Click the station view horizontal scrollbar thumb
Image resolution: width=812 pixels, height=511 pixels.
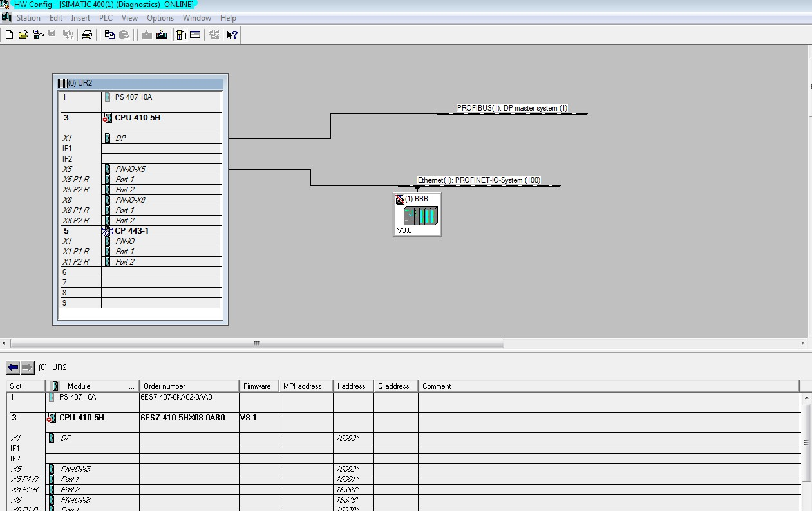click(x=257, y=344)
